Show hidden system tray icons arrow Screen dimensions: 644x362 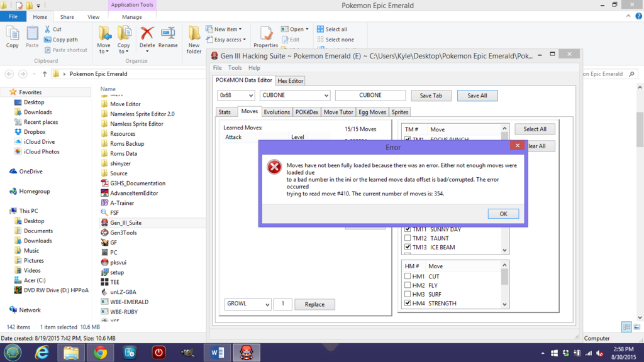pyautogui.click(x=543, y=353)
